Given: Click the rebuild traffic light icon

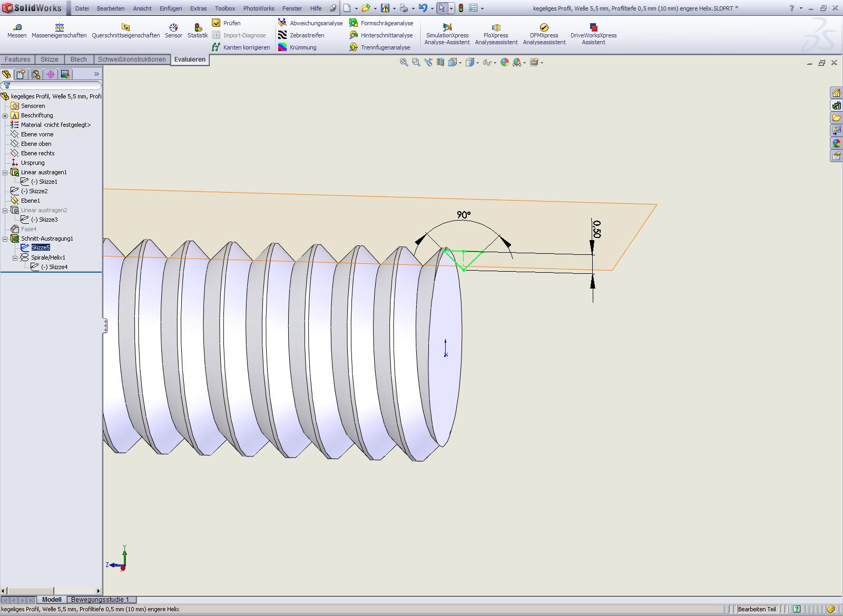Looking at the screenshot, I should (x=460, y=8).
